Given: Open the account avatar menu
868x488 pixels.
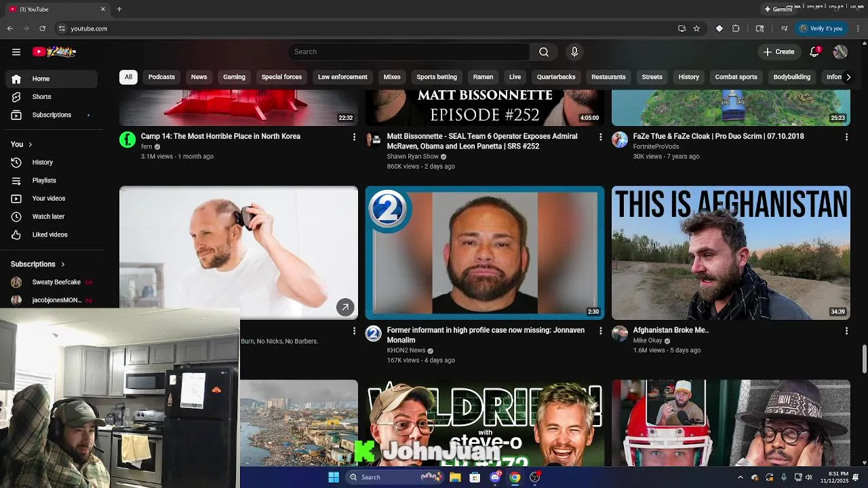Looking at the screenshot, I should [x=840, y=52].
